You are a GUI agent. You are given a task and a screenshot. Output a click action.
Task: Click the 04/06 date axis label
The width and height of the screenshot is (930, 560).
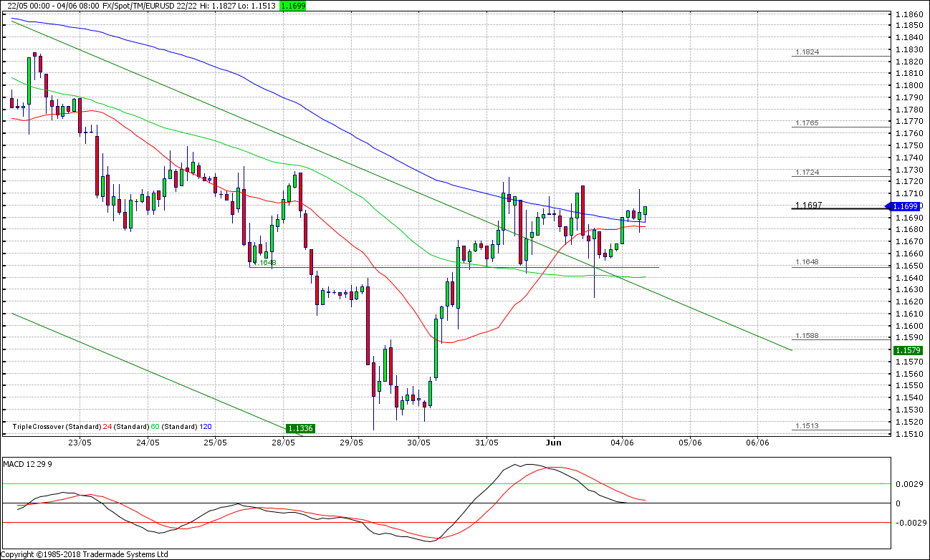(x=621, y=443)
